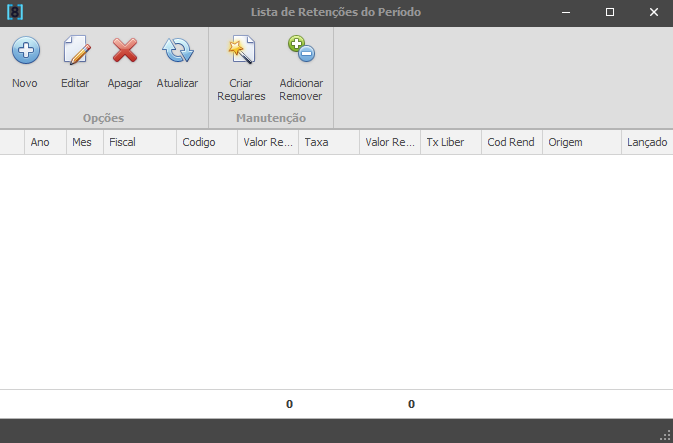Click the red X Apagar icon
This screenshot has width=673, height=443.
click(x=125, y=51)
